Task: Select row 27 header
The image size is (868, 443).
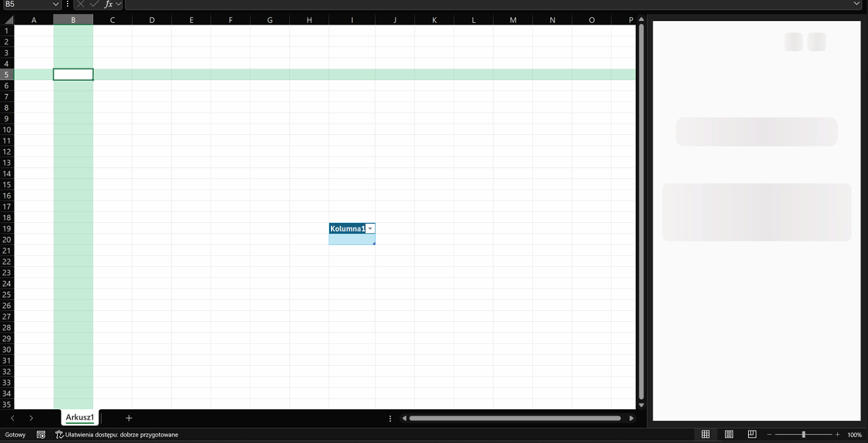Action: 7,316
